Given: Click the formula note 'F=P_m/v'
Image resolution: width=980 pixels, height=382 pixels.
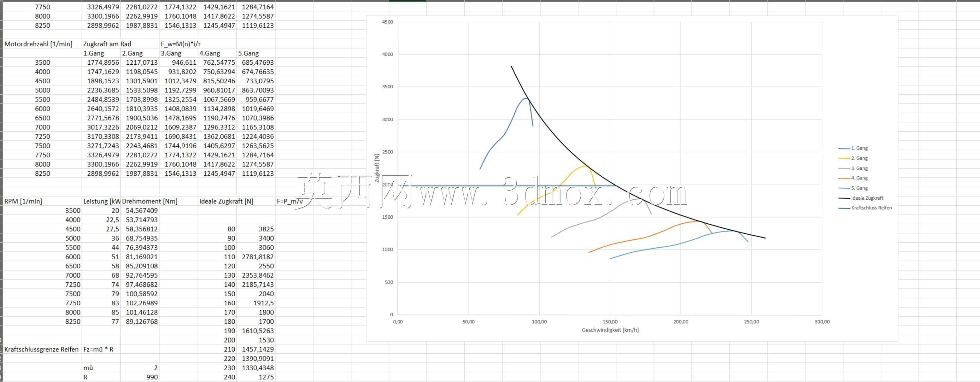Looking at the screenshot, I should pos(290,201).
